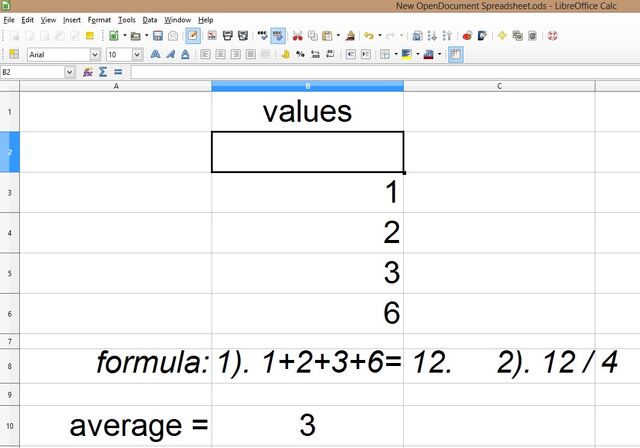Image resolution: width=640 pixels, height=448 pixels.
Task: Open the Name Box B2 dropdown arrow
Action: click(70, 72)
